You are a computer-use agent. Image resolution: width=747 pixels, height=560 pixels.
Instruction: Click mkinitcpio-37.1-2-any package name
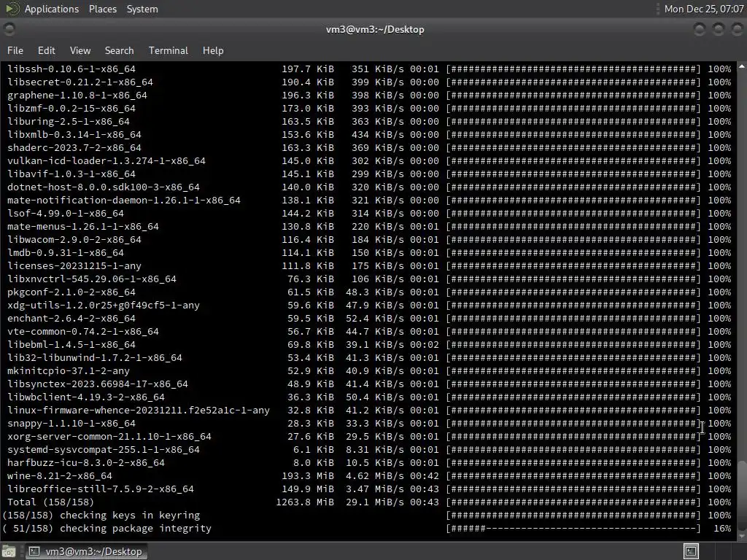pos(68,371)
